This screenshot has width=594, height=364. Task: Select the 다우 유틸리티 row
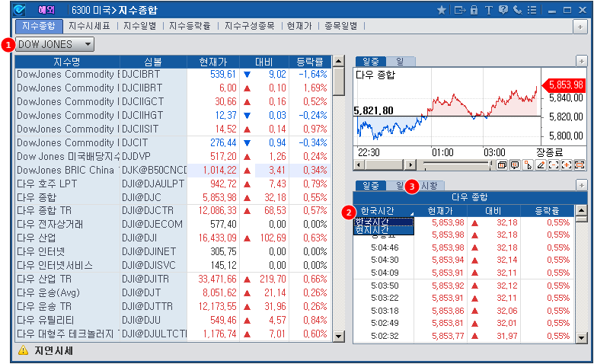click(x=173, y=320)
